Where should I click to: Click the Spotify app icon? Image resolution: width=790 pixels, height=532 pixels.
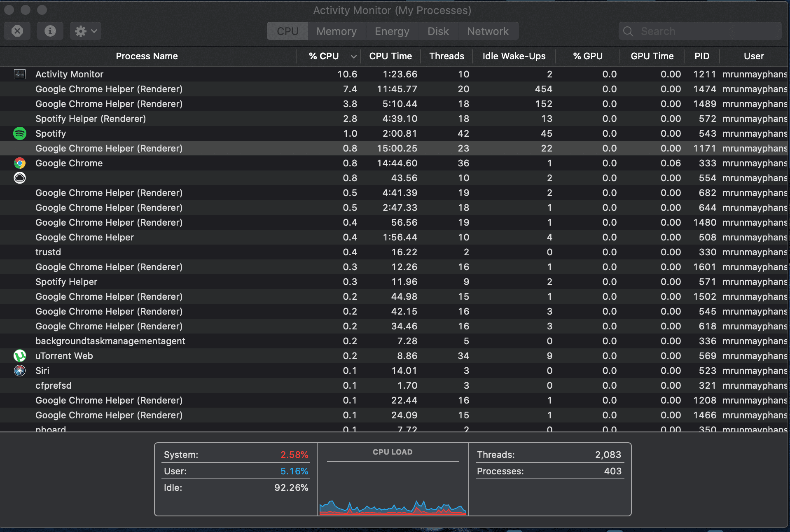tap(20, 133)
